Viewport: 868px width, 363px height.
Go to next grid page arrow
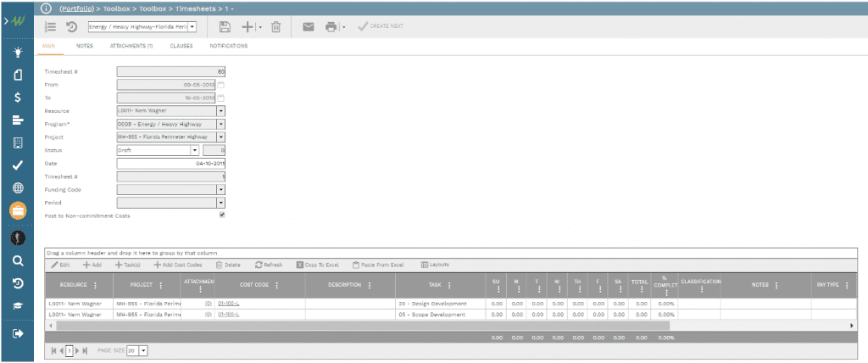(77, 351)
